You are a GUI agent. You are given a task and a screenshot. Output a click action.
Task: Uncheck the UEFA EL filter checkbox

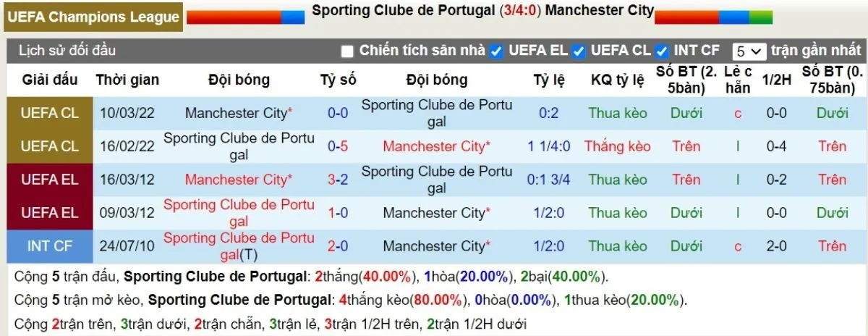tap(496, 51)
